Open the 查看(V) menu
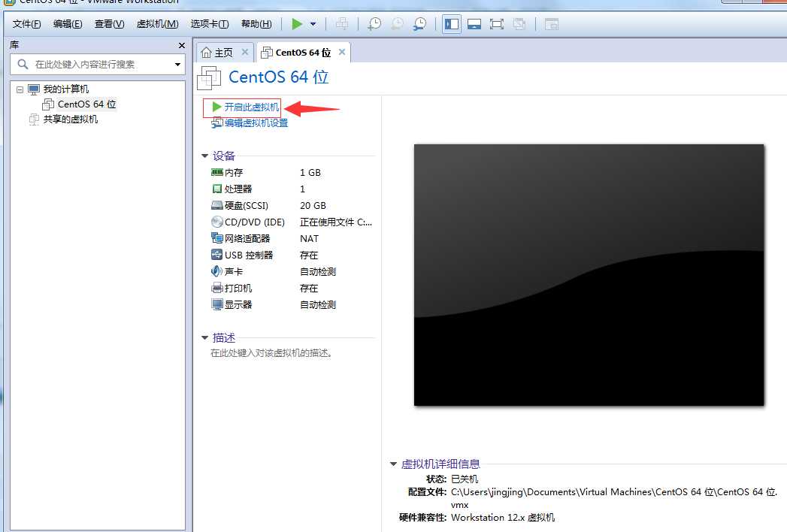Viewport: 787px width, 532px height. pos(109,24)
